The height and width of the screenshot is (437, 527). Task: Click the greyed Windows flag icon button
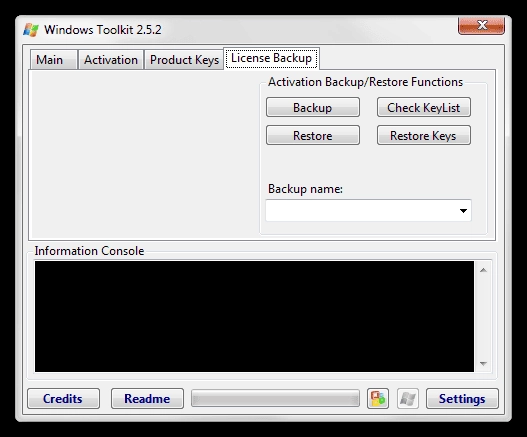pos(408,399)
